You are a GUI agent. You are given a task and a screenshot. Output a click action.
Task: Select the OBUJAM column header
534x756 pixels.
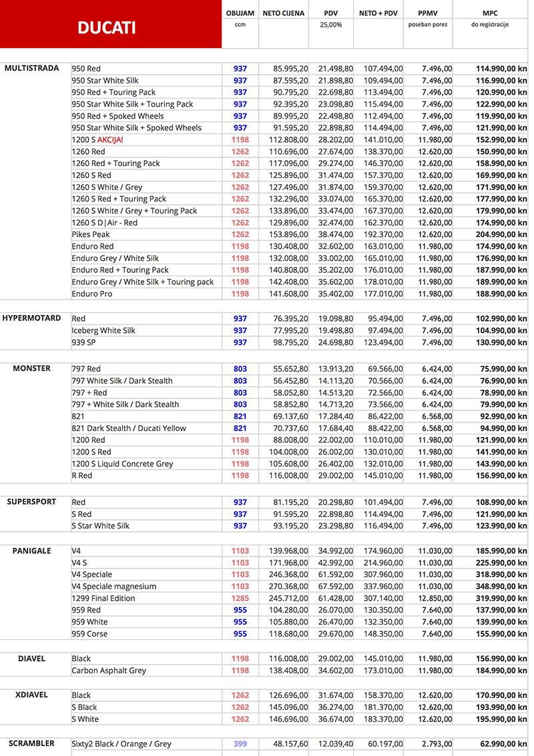click(x=240, y=13)
